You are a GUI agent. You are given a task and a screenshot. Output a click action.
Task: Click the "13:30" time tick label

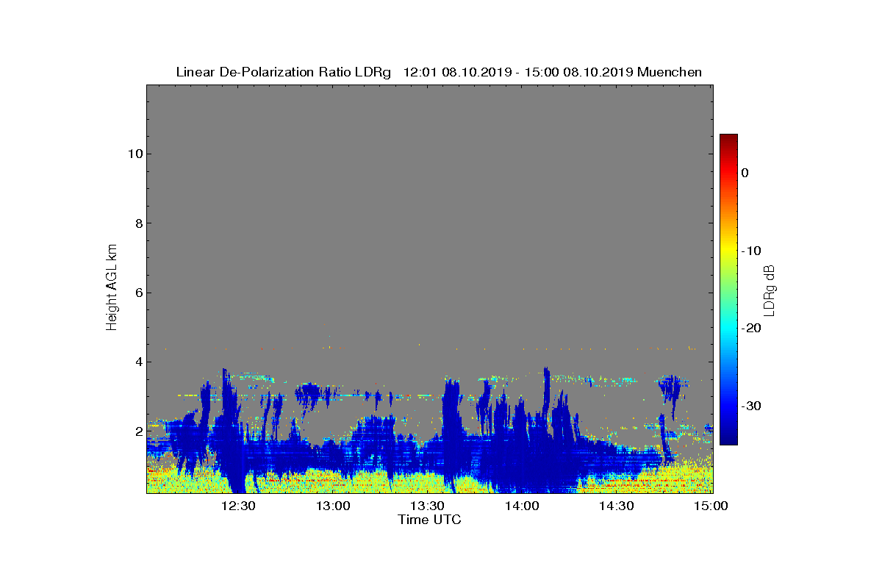click(427, 506)
